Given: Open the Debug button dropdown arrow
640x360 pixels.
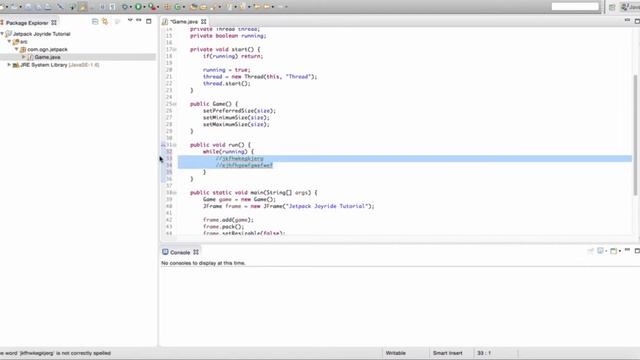Looking at the screenshot, I should coord(131,7).
